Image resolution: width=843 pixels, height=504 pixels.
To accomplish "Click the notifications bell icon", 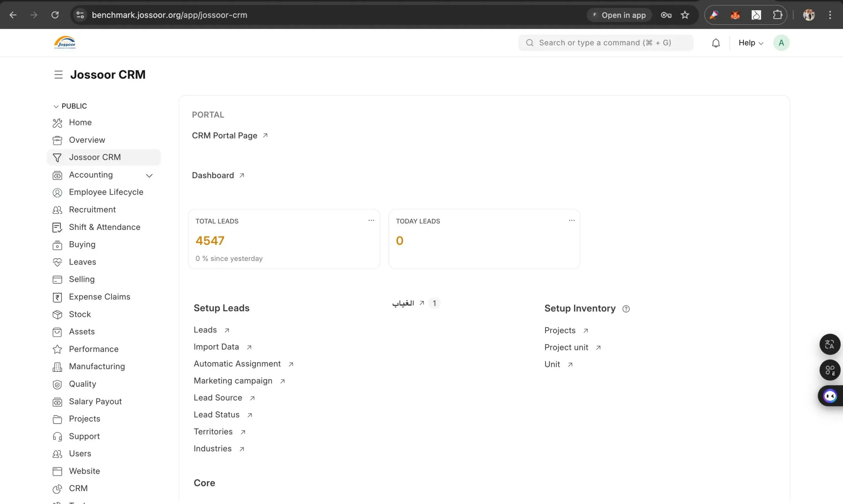I will (x=716, y=43).
